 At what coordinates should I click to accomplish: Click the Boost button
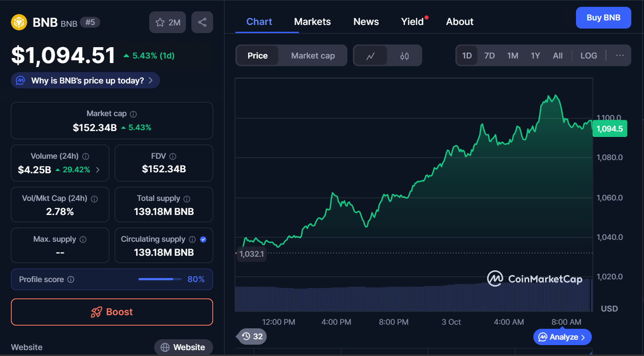(112, 312)
